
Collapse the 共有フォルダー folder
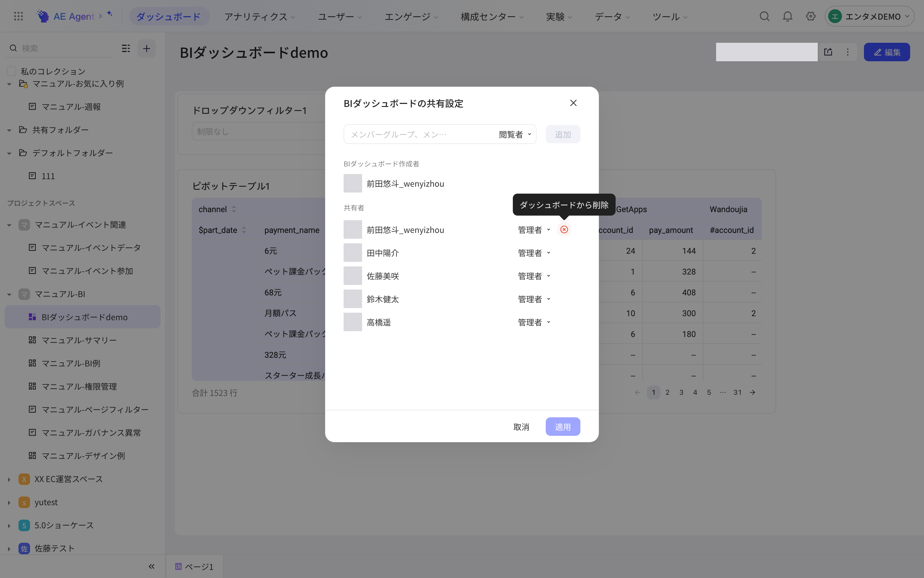click(x=9, y=130)
